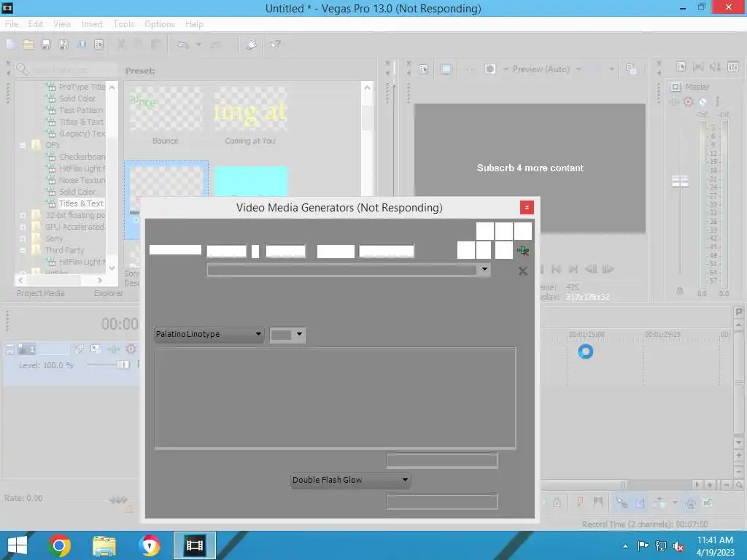
Task: Click the preview Next Frame button
Action: [608, 270]
